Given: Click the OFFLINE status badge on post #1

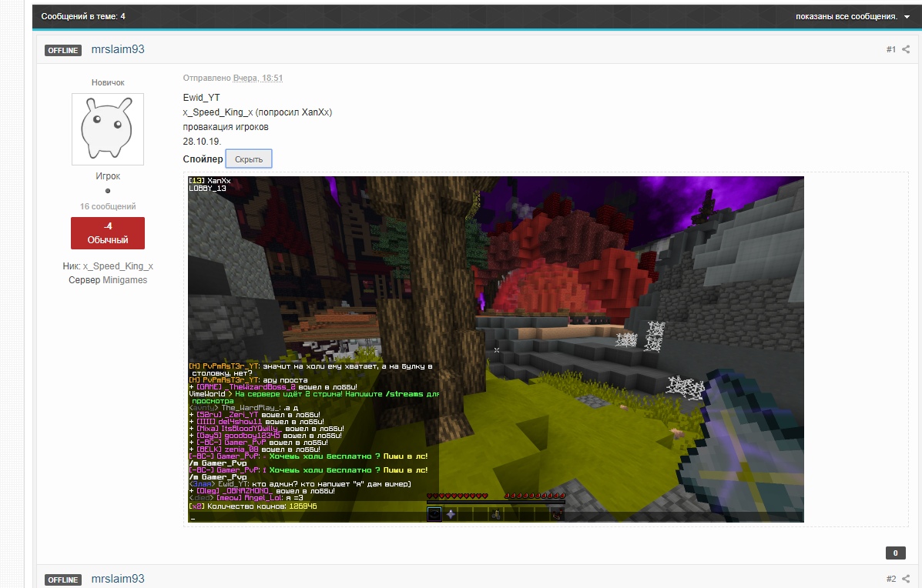Looking at the screenshot, I should click(x=63, y=51).
